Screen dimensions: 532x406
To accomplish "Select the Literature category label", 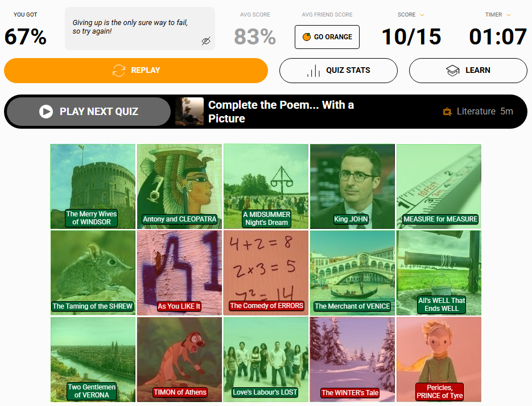I will point(476,112).
